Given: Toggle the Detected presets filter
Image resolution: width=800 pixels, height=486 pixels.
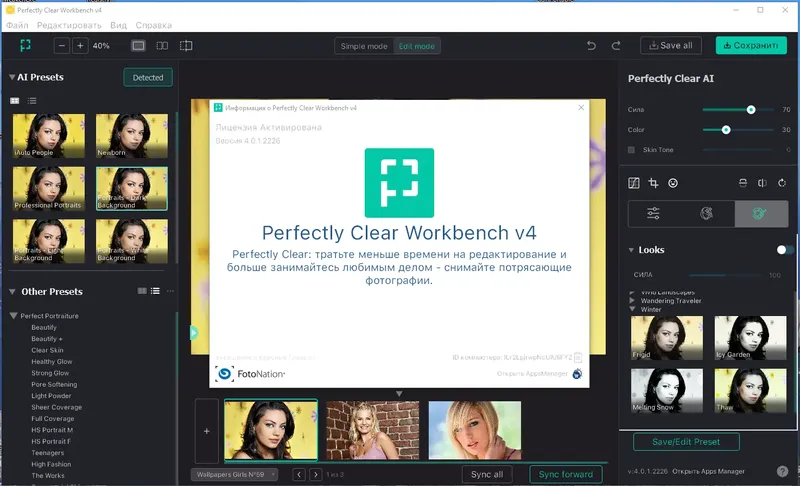Looking at the screenshot, I should pyautogui.click(x=148, y=78).
